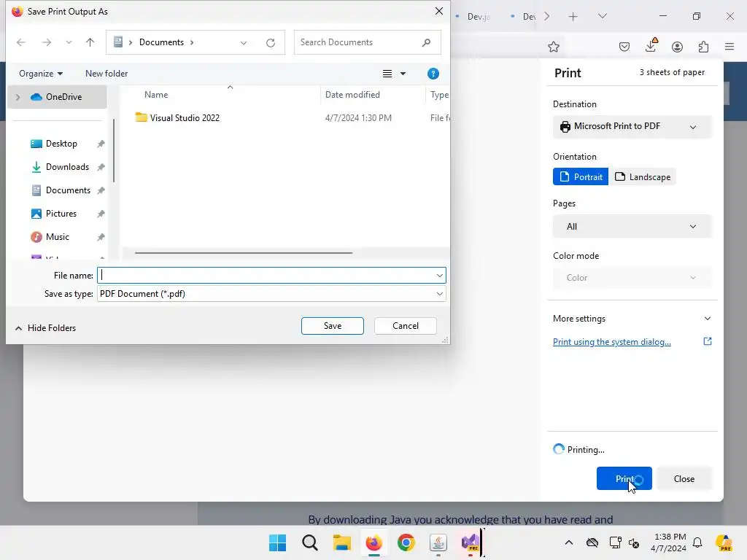747x560 pixels.
Task: Open Google Chrome from taskbar
Action: (x=406, y=542)
